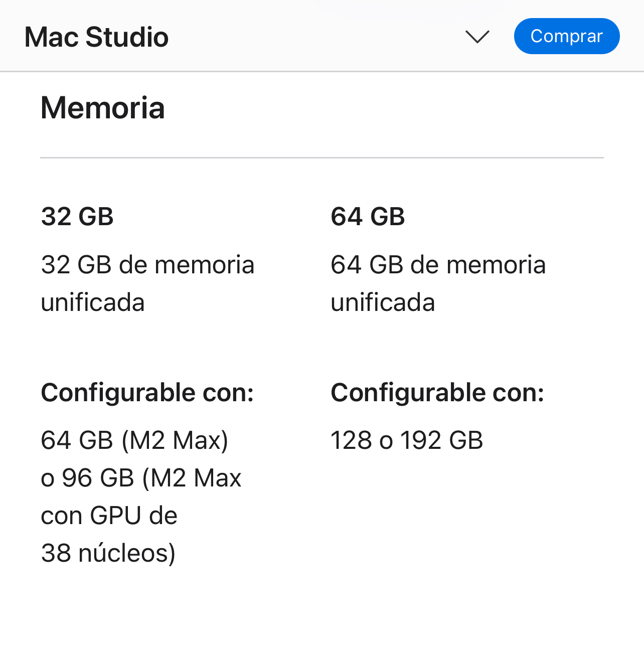The width and height of the screenshot is (644, 661).
Task: Click Configurable con: in the 64 GB column
Action: [x=437, y=393]
